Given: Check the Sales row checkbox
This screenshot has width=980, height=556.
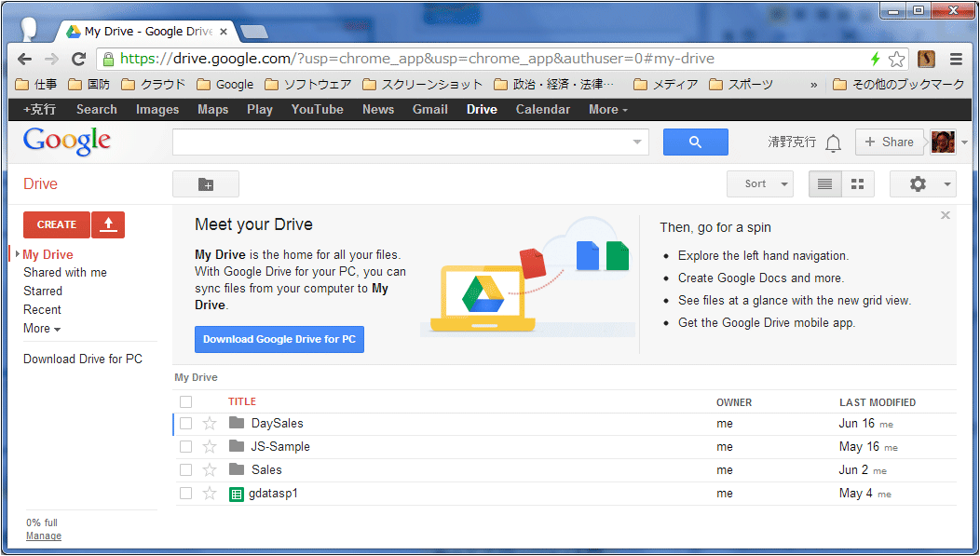Looking at the screenshot, I should click(x=185, y=469).
